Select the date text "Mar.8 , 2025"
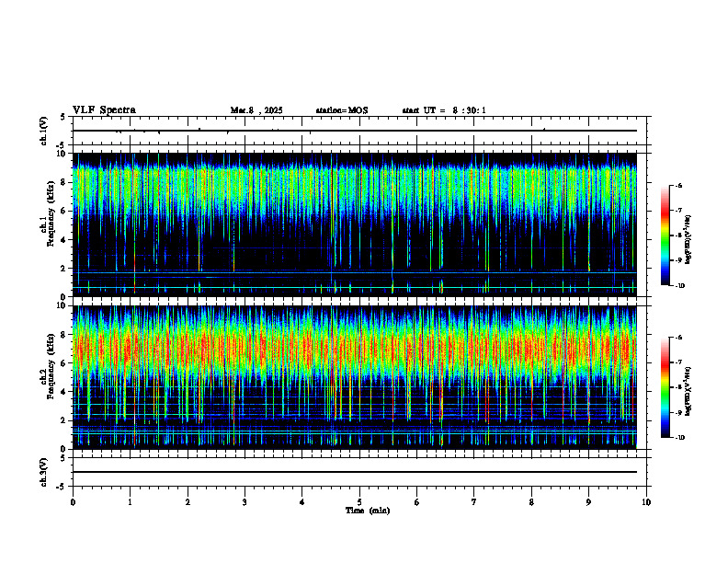Screen dimensions: 728x563 point(256,110)
